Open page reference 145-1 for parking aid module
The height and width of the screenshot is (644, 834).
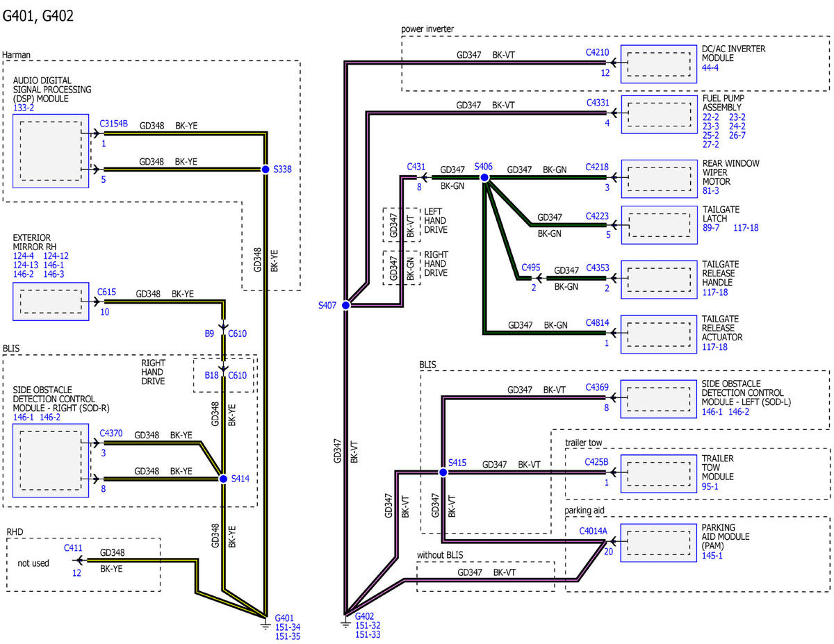713,555
